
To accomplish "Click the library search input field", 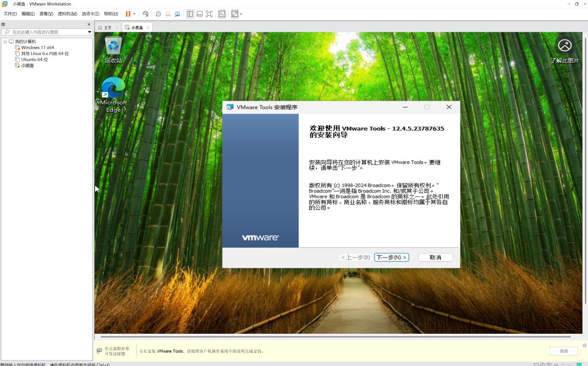I will 46,32.
